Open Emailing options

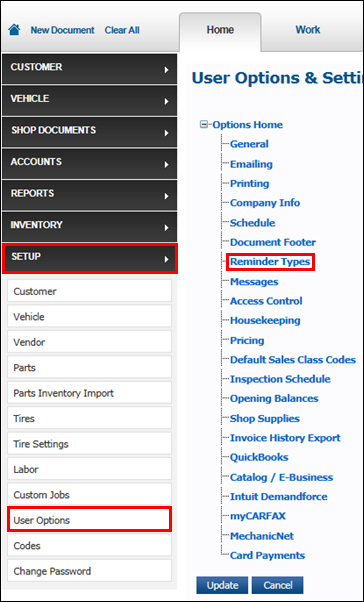(x=251, y=164)
